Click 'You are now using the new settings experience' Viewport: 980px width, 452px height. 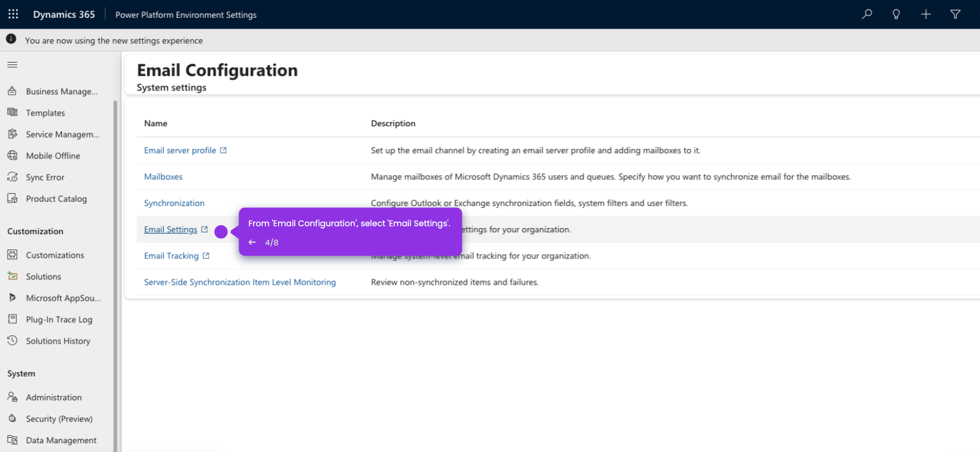click(x=114, y=40)
